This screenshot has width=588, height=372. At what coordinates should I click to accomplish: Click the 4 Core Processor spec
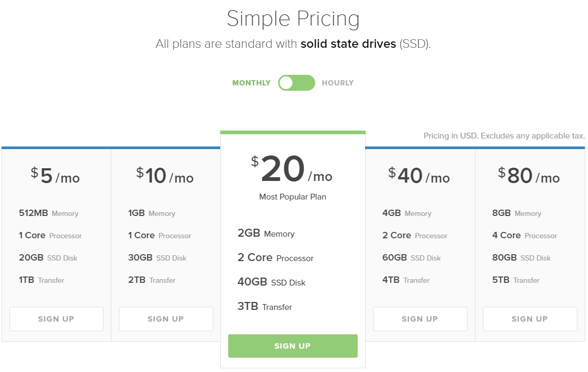[x=524, y=236]
